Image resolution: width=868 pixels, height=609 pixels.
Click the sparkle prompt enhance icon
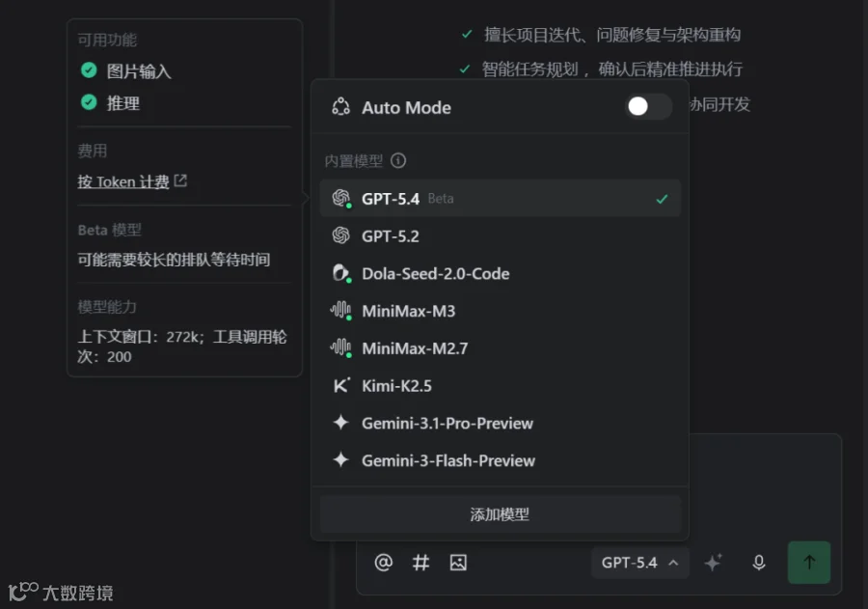point(713,563)
